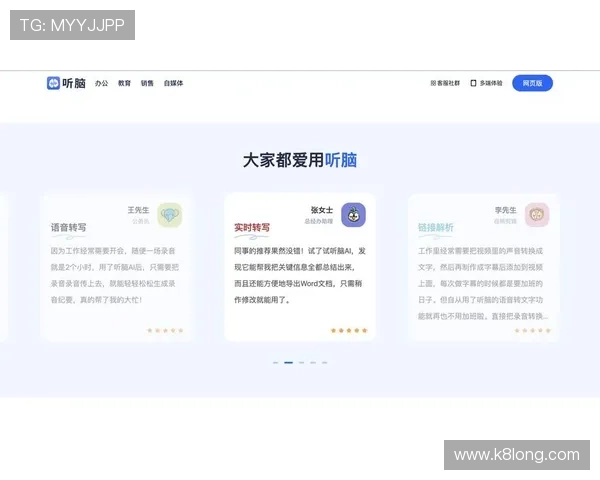Click the 总经办助理 job title
600x480 pixels.
click(x=319, y=221)
